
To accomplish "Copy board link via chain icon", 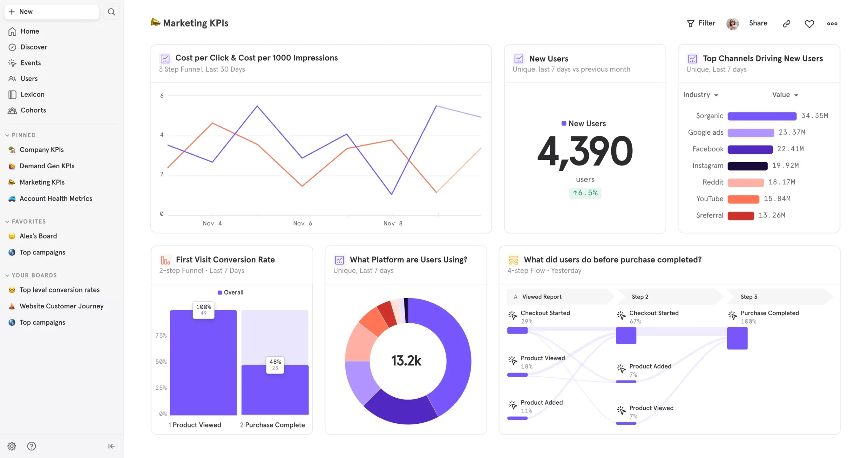I will click(786, 23).
